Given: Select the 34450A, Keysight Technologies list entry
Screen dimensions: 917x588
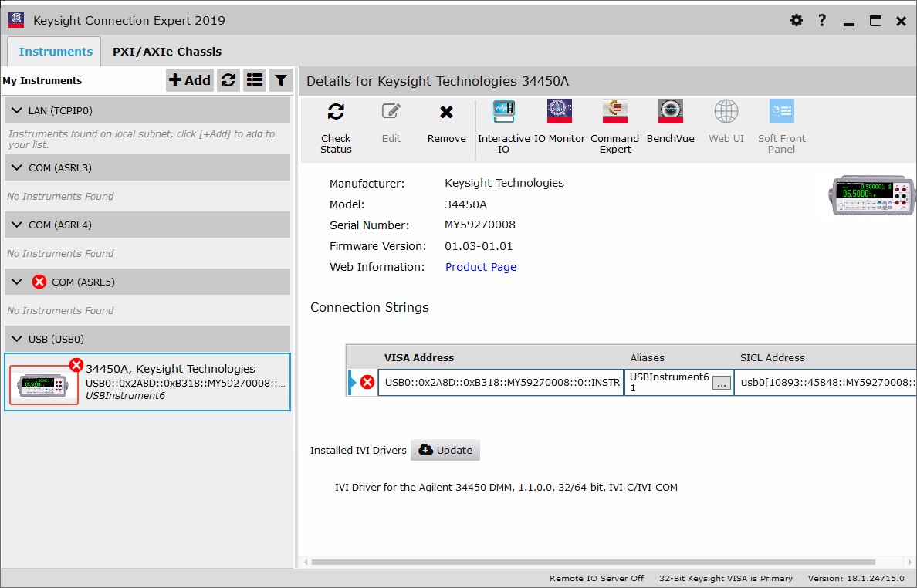Looking at the screenshot, I should 147,382.
